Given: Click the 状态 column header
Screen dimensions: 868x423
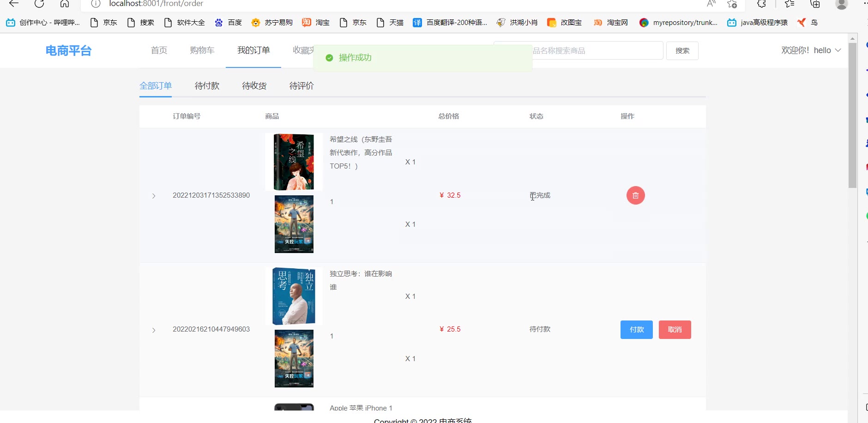Looking at the screenshot, I should click(x=536, y=116).
